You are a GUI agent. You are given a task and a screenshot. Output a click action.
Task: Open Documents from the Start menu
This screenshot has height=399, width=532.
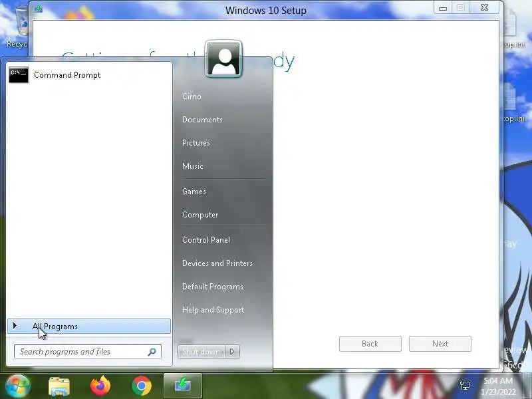tap(202, 120)
